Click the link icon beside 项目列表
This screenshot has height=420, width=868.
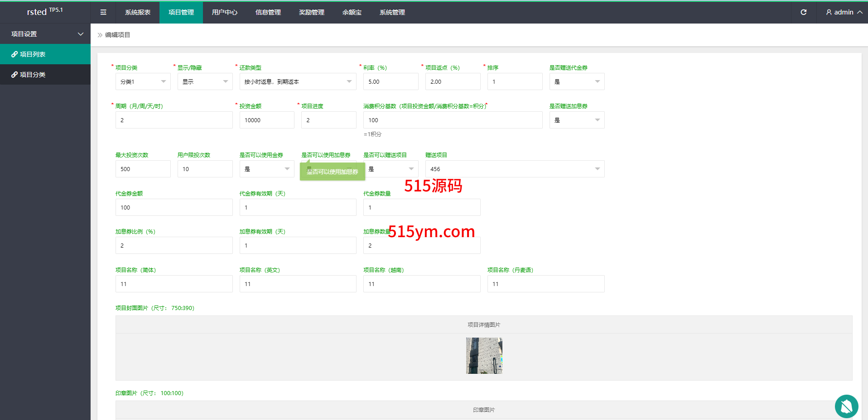coord(14,54)
